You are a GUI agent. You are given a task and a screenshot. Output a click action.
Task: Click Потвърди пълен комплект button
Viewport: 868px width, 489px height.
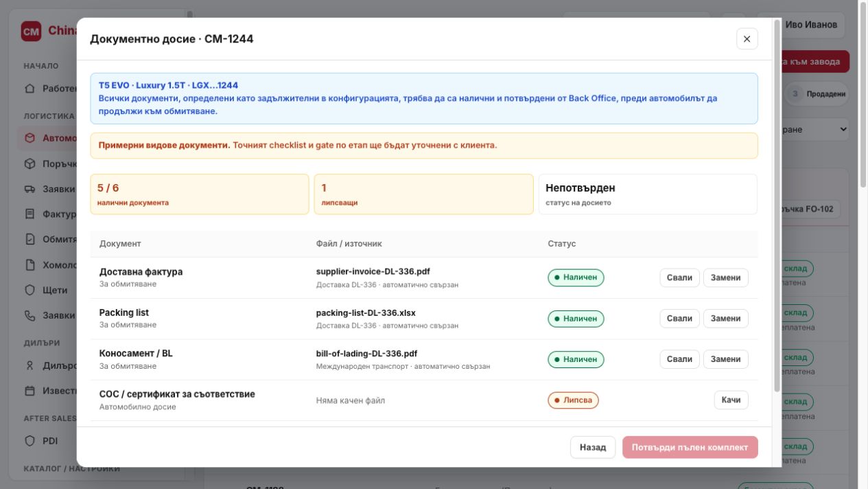click(690, 447)
